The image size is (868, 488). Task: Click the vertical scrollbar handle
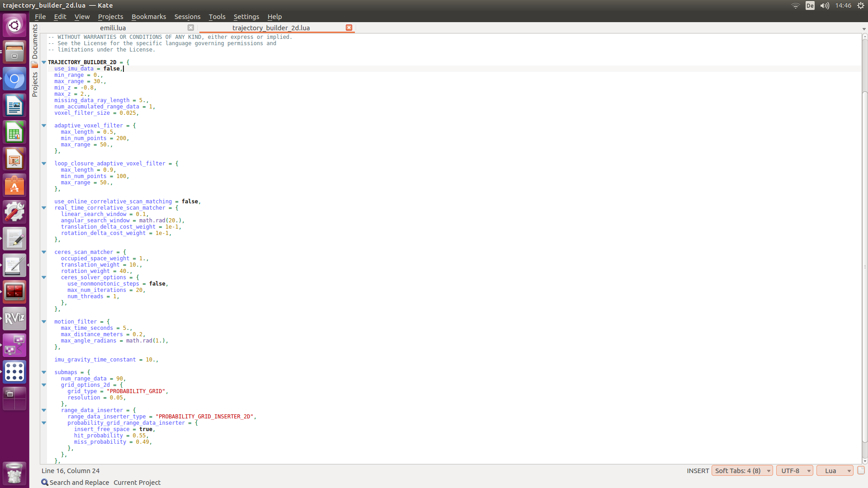[x=864, y=267]
